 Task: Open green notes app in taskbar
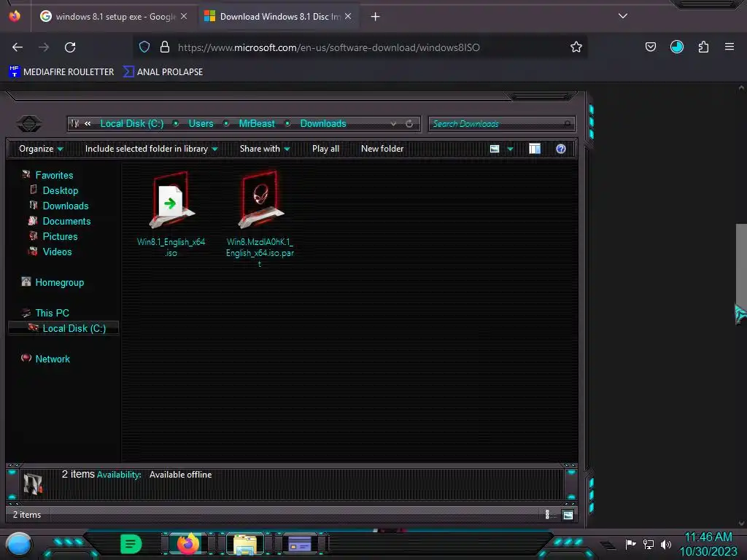click(x=131, y=544)
